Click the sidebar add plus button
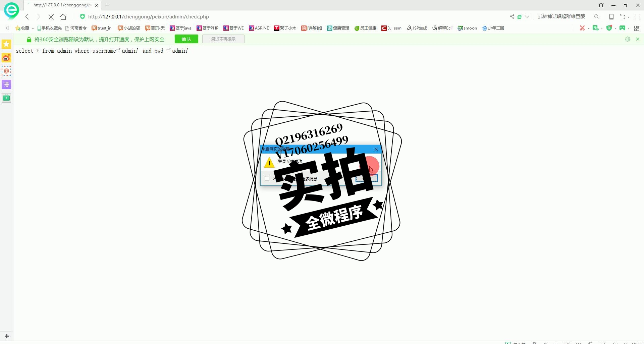The image size is (644, 344). click(7, 336)
